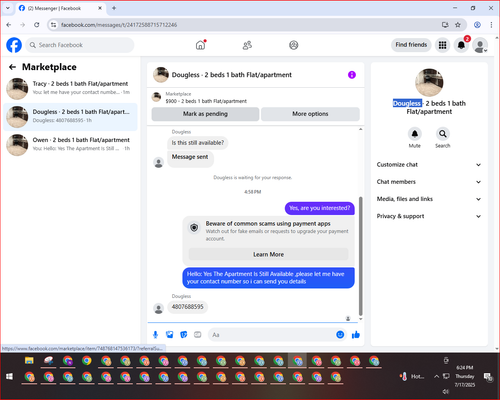Open the Windows Start menu
The width and height of the screenshot is (500, 400).
[x=9, y=377]
